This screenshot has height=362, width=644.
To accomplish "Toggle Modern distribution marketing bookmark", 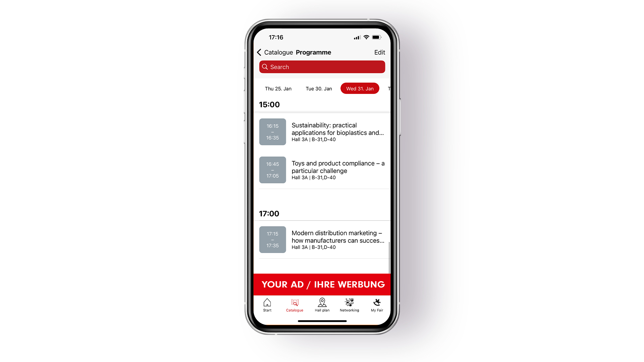I will tap(272, 239).
